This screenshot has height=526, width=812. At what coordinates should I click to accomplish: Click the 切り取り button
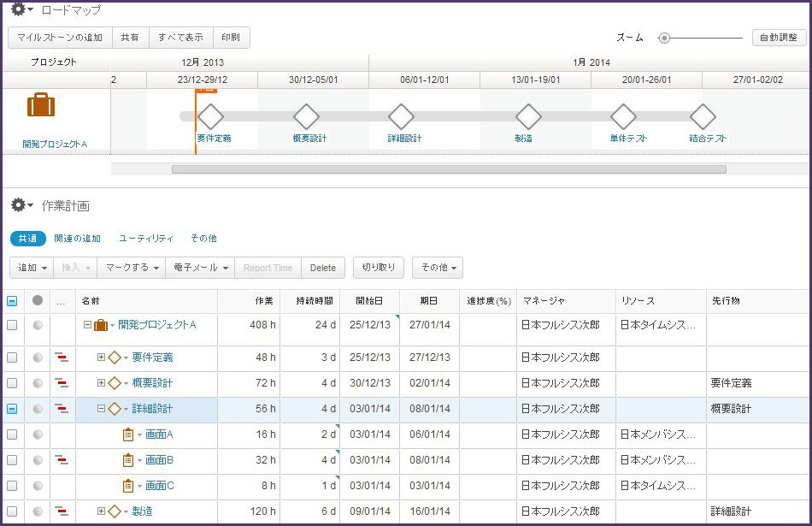point(379,268)
